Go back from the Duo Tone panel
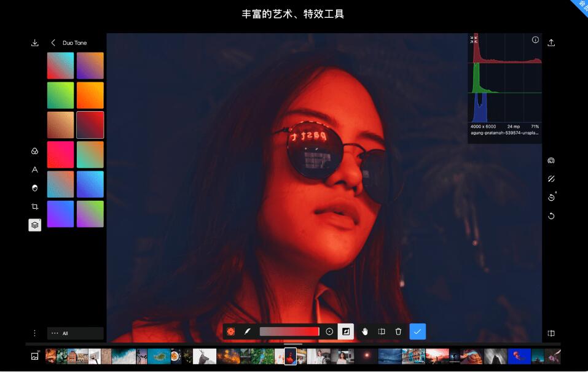This screenshot has width=588, height=372. coord(53,43)
